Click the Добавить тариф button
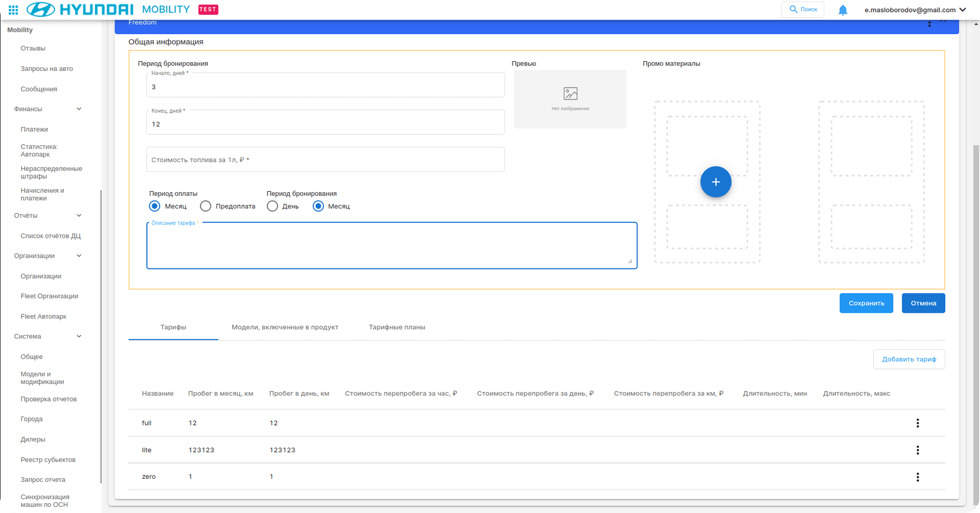 909,360
